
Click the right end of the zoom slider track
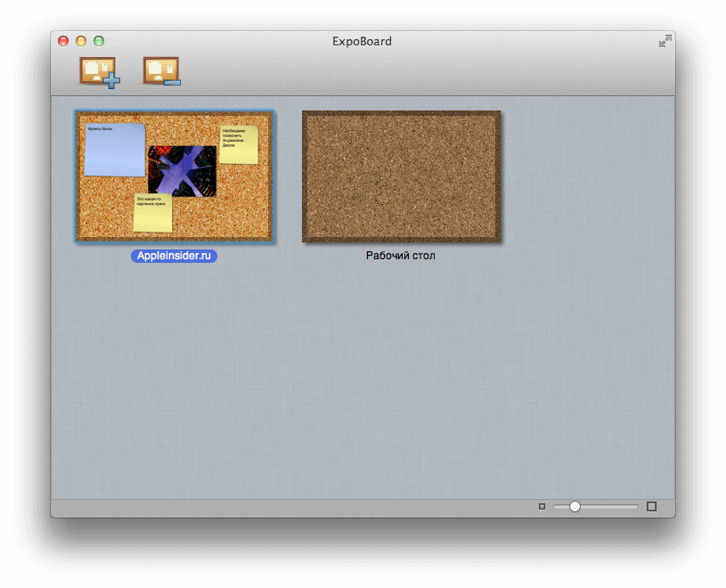click(636, 507)
